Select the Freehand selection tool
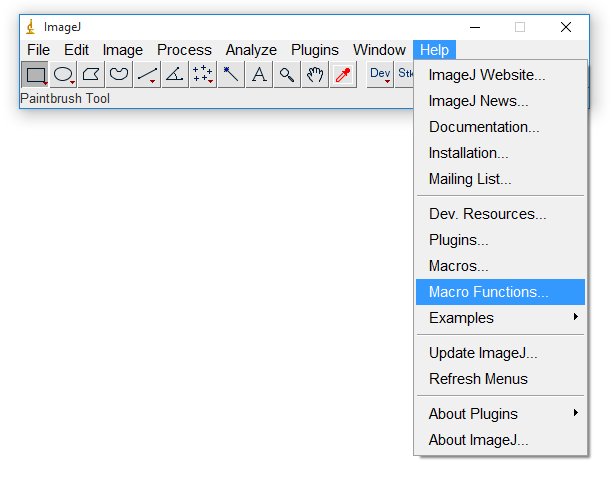 coord(119,74)
